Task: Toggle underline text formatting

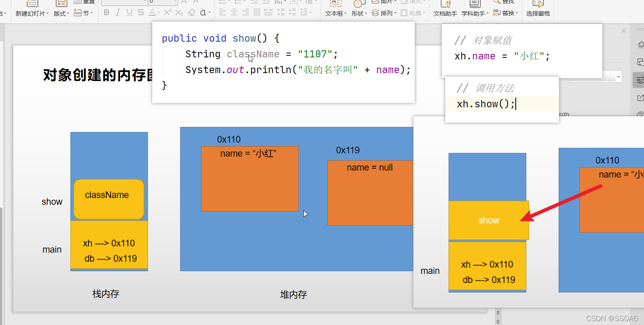Action: [x=129, y=13]
